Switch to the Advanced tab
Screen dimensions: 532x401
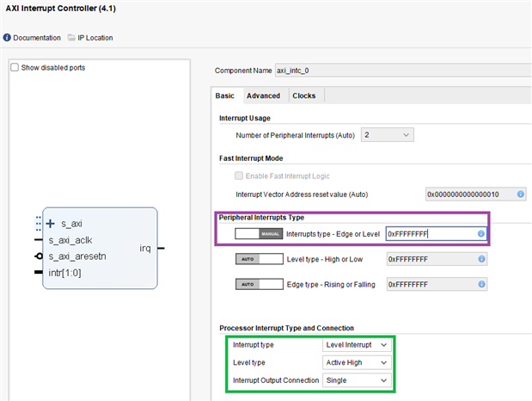point(263,96)
